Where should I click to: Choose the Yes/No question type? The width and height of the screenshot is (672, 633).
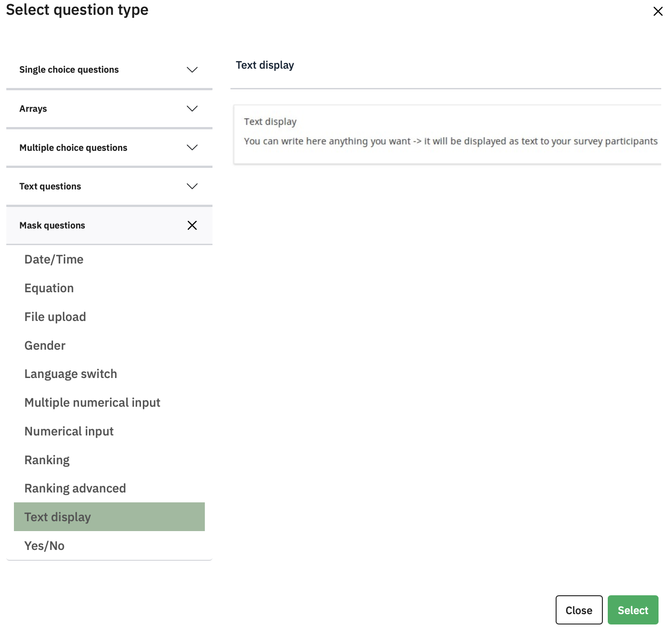click(x=44, y=546)
